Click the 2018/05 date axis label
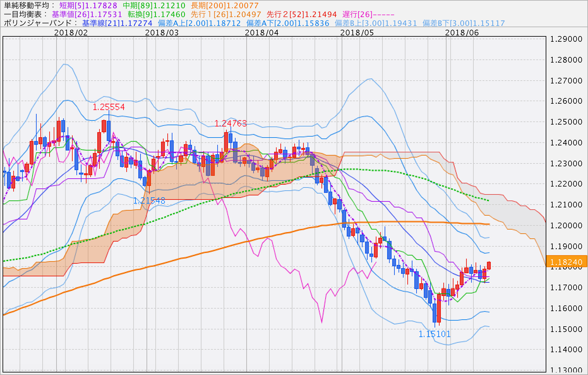This screenshot has width=588, height=375. pyautogui.click(x=357, y=33)
